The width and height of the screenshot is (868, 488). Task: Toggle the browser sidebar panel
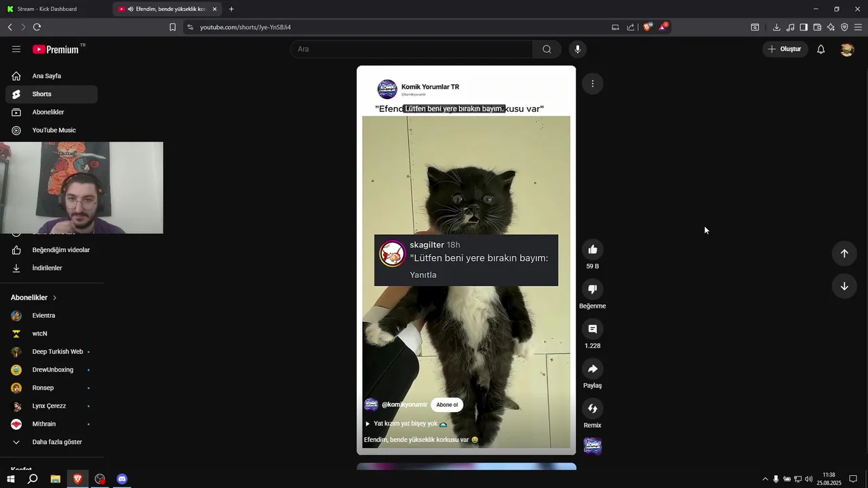click(804, 27)
